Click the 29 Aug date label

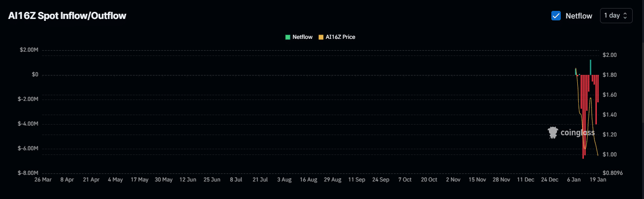click(332, 180)
